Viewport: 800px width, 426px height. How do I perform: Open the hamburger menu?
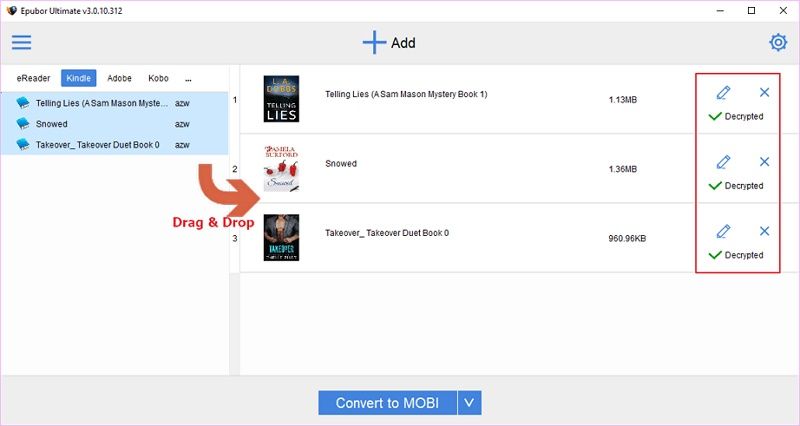point(21,42)
